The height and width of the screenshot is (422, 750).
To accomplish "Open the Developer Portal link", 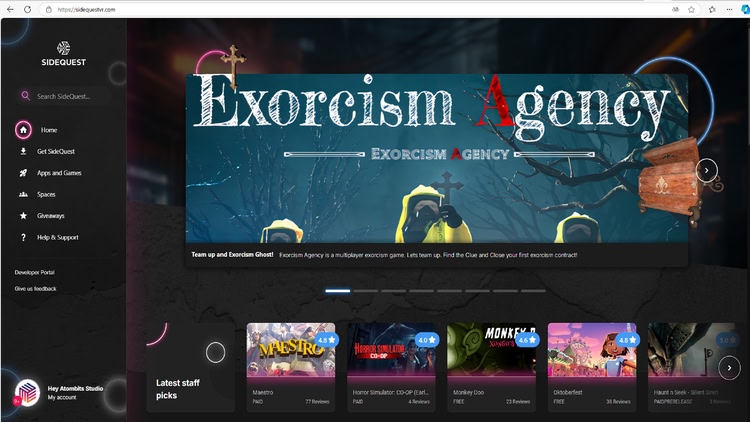I will (x=34, y=272).
